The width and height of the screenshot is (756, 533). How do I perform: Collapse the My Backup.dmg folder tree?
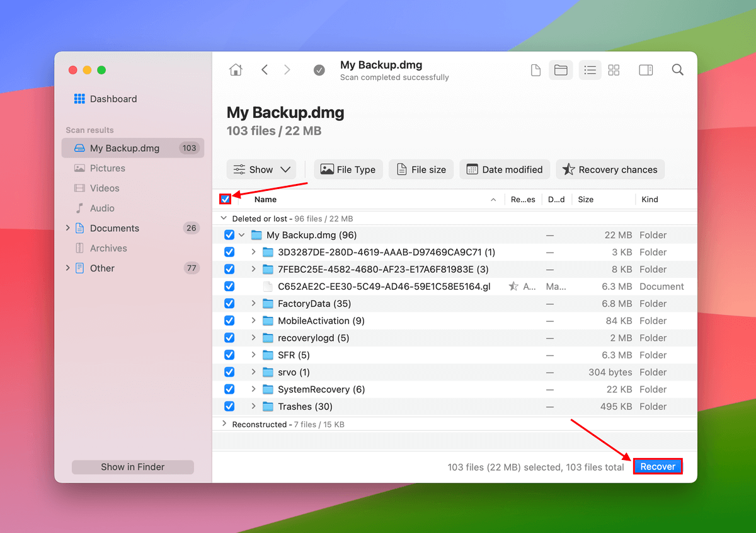click(241, 234)
